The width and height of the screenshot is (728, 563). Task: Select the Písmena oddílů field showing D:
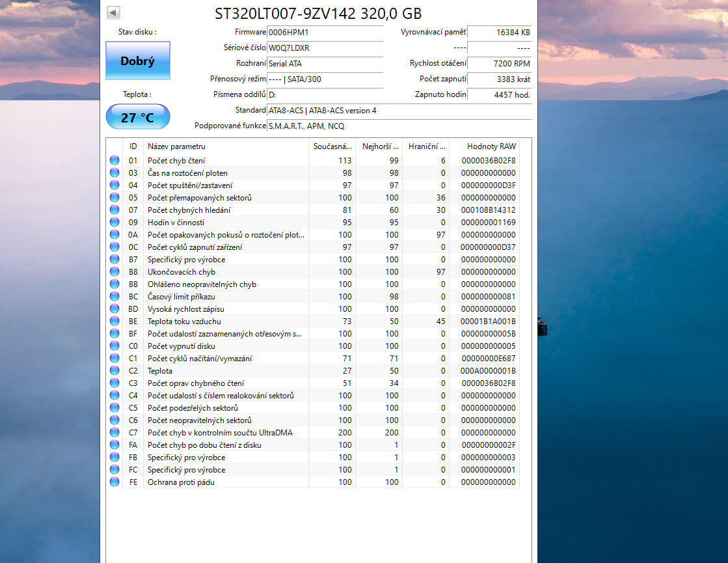click(x=325, y=94)
